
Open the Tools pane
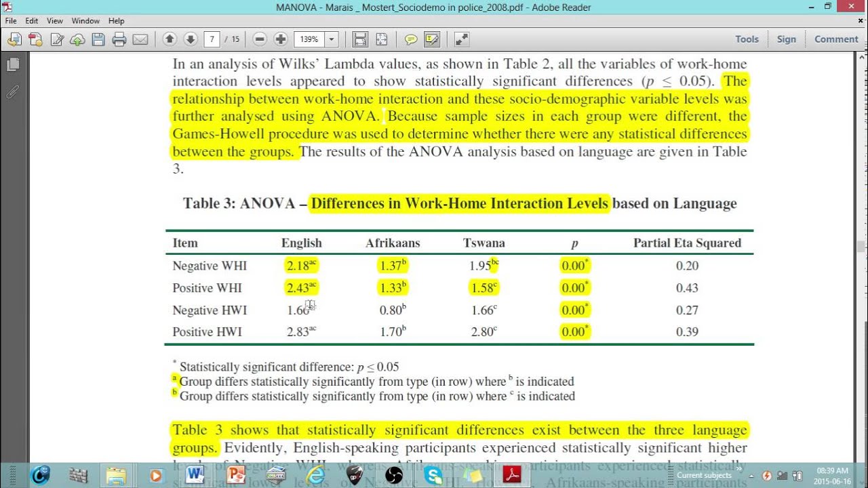pyautogui.click(x=747, y=39)
